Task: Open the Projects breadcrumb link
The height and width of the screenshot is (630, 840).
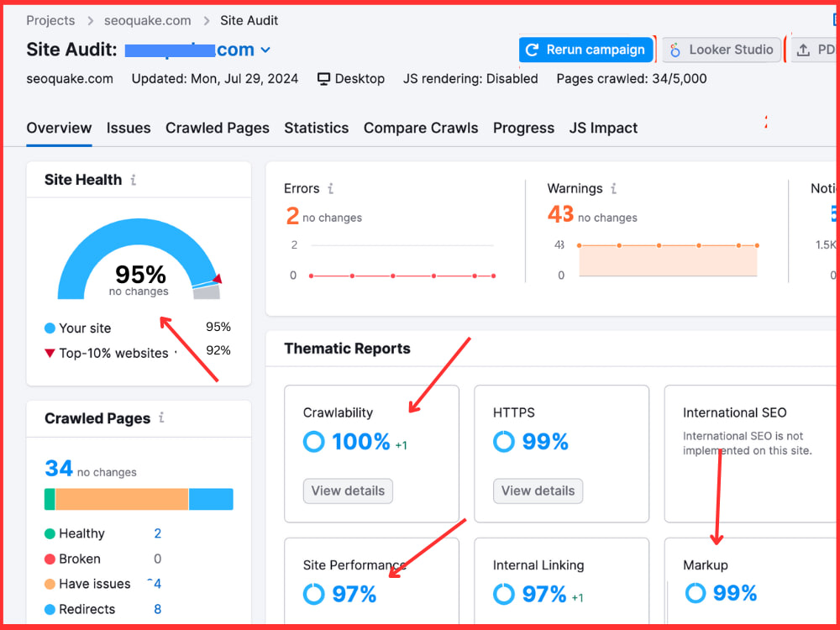Action: pyautogui.click(x=50, y=20)
